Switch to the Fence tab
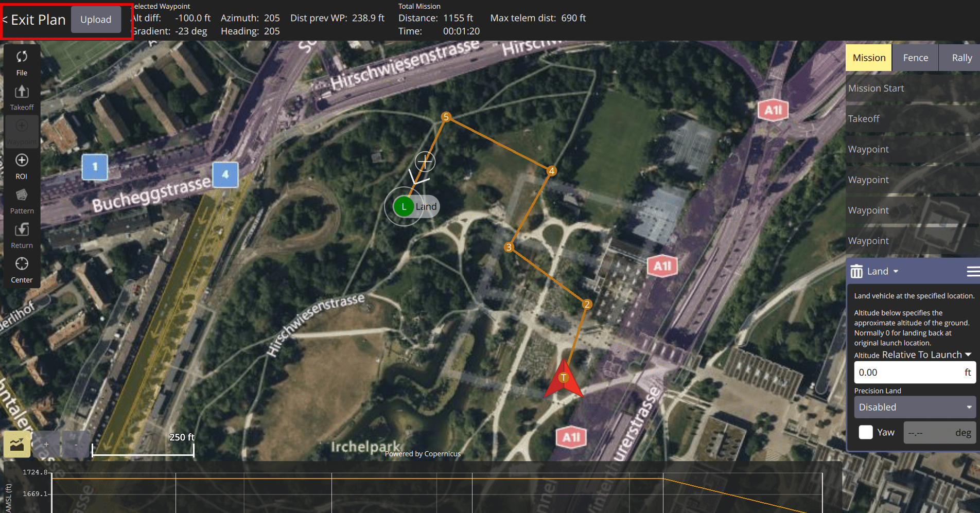This screenshot has width=980, height=513. [915, 58]
